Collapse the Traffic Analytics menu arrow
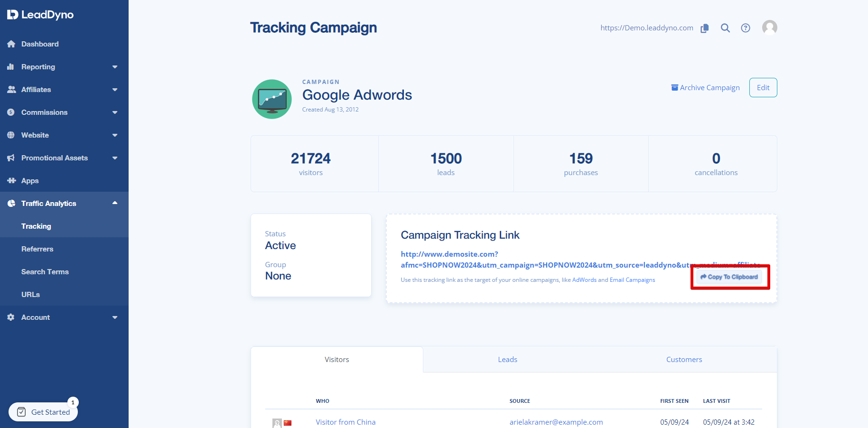Viewport: 868px width, 428px height. click(x=115, y=203)
